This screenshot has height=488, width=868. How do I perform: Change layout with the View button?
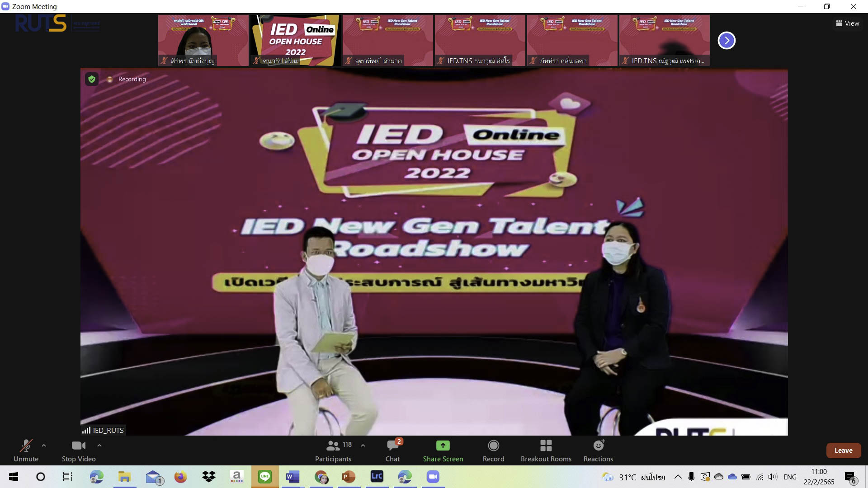pos(848,23)
